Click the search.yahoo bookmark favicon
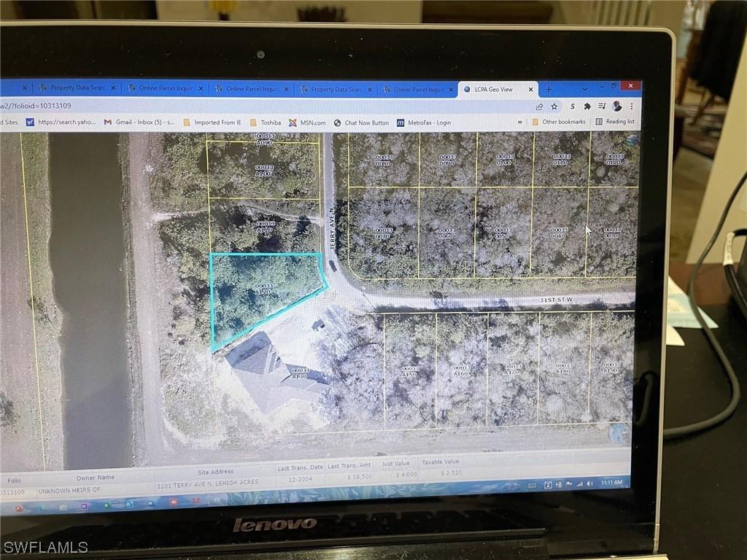747x560 pixels. (28, 122)
